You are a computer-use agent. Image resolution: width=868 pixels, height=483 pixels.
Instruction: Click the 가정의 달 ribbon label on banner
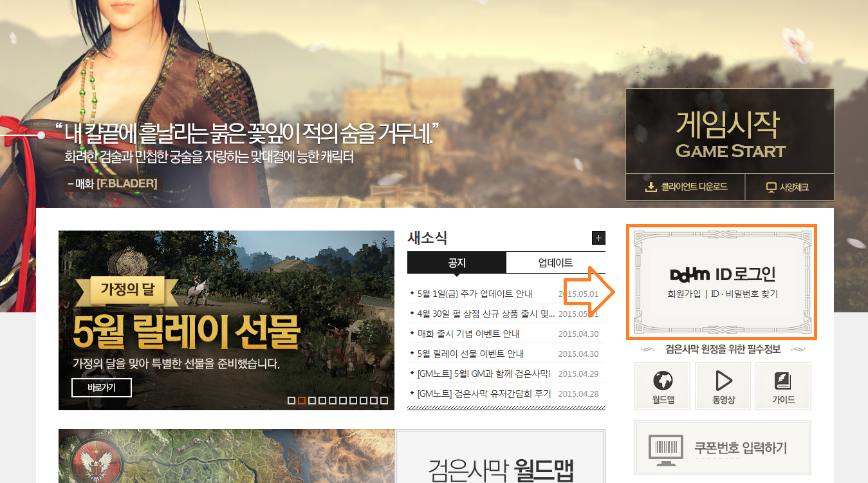pos(128,290)
